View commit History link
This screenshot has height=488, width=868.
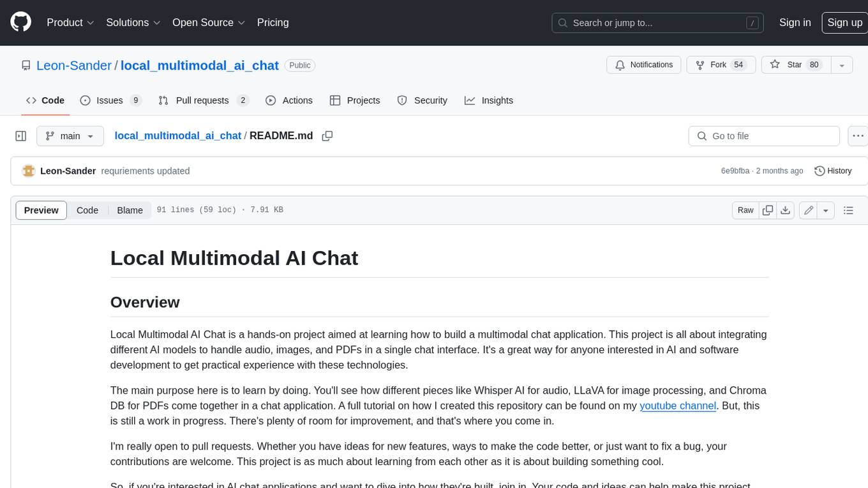coord(834,171)
